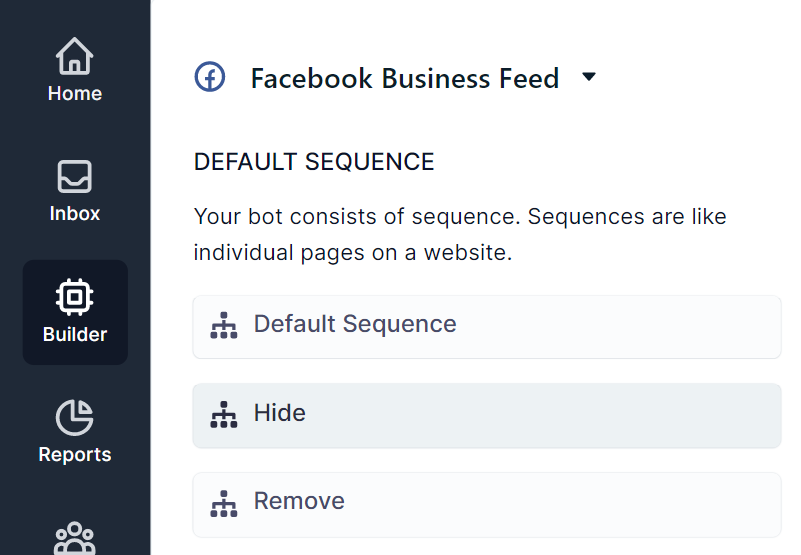Expand the Facebook Business Feed dropdown arrow
801x555 pixels.
coord(589,77)
